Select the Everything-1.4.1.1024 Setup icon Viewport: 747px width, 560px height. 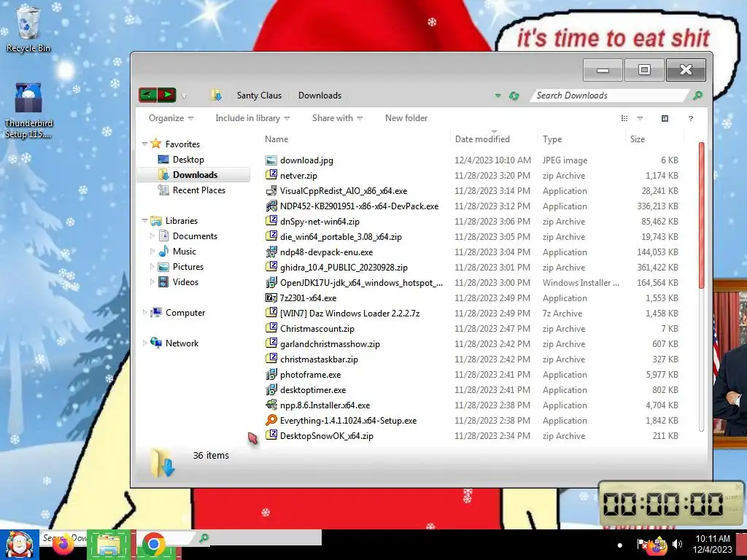pos(271,421)
